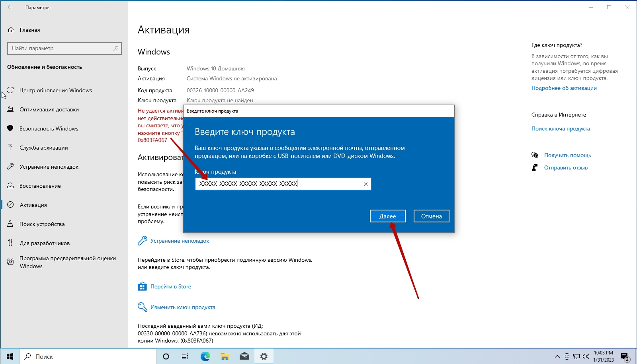Go to Служба архивации
The height and width of the screenshot is (364, 637).
pos(44,148)
